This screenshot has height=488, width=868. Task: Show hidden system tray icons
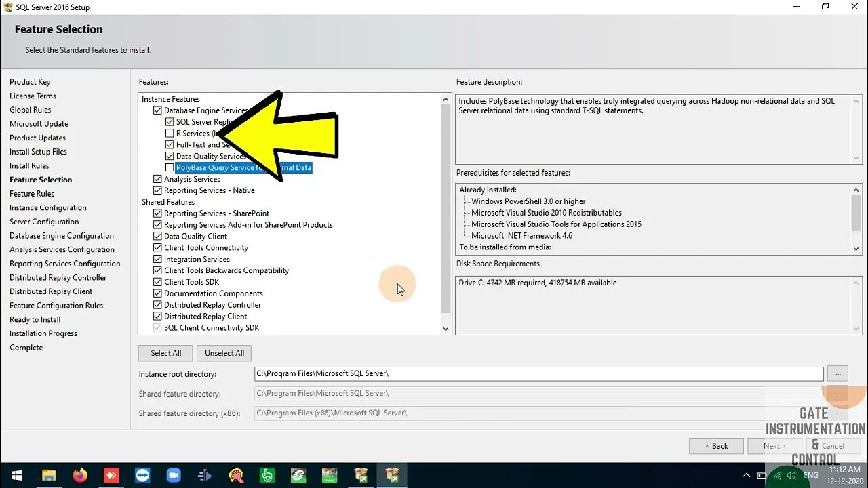click(x=747, y=475)
